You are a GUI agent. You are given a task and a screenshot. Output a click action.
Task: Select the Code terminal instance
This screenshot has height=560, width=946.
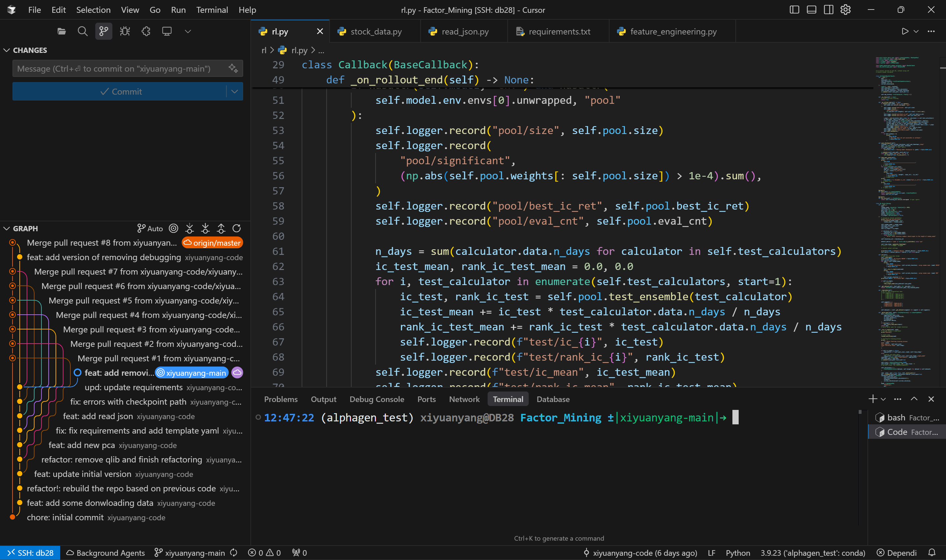point(907,432)
